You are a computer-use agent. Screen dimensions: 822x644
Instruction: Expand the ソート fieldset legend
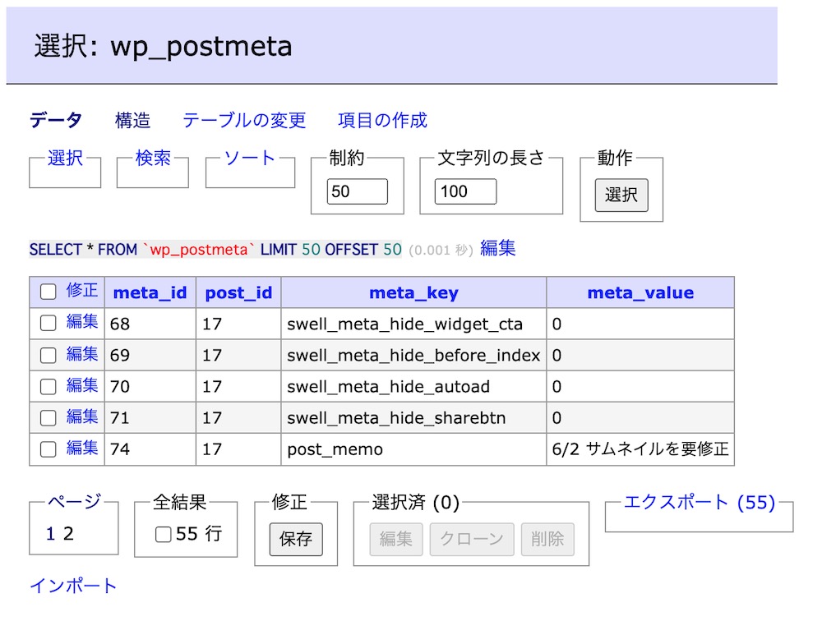pyautogui.click(x=250, y=158)
